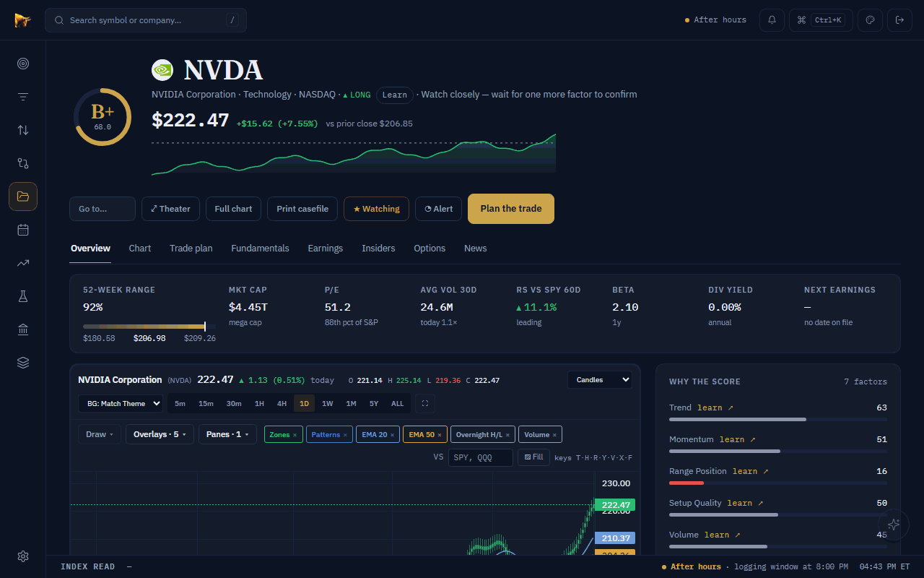This screenshot has height=578, width=924.
Task: Click the floating sparkle assistant icon
Action: (894, 525)
